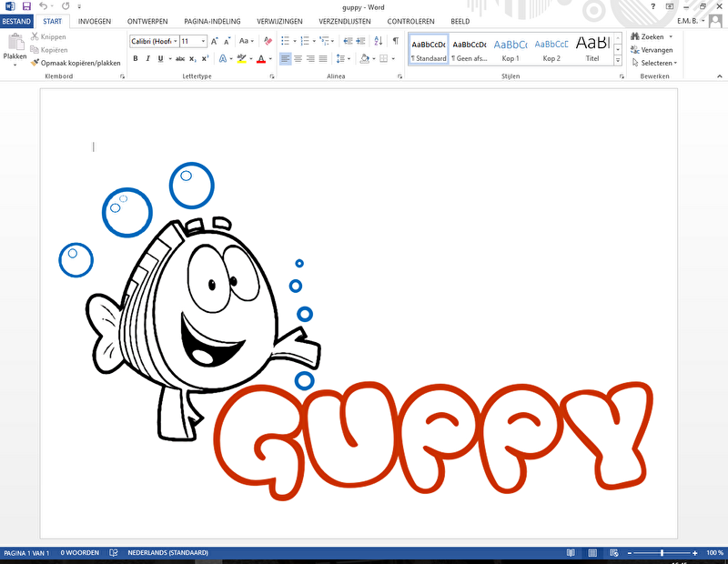Apply subscript formatting
The width and height of the screenshot is (728, 564).
193,58
